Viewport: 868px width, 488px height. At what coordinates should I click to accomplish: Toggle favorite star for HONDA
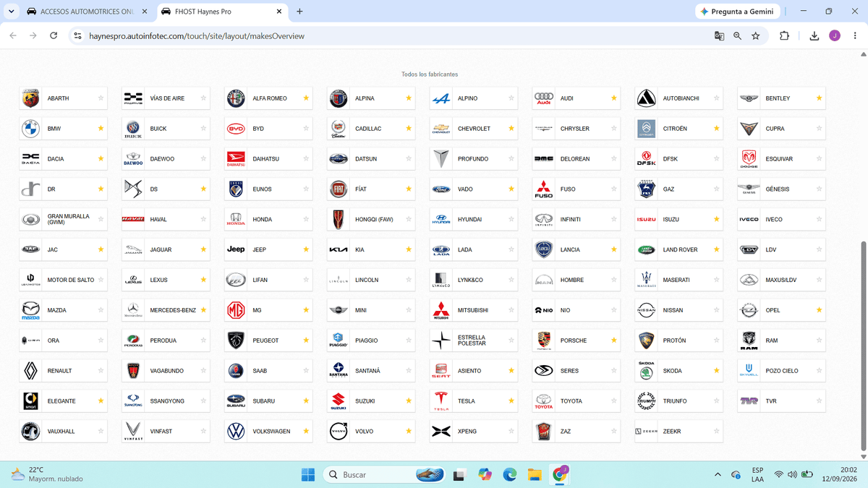coord(306,220)
